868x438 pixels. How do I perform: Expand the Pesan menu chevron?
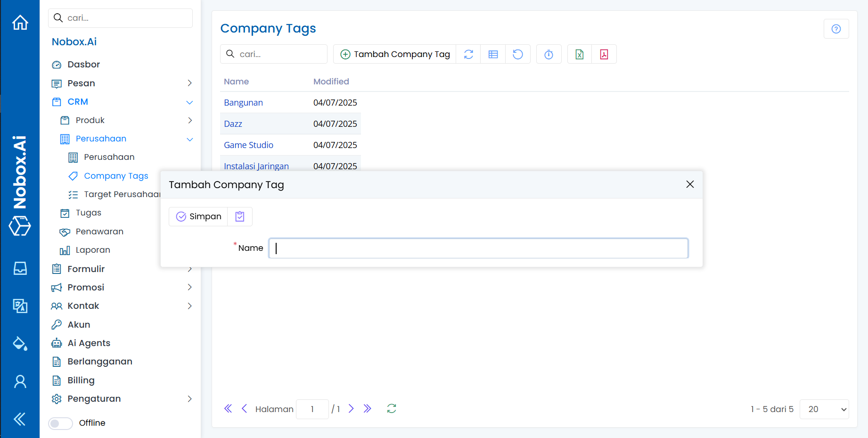pyautogui.click(x=189, y=83)
